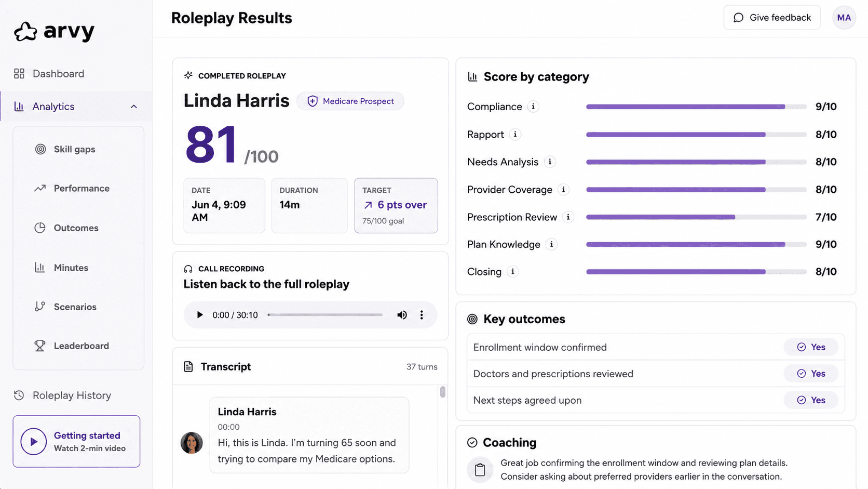Click the call recording headphones icon
Viewport: 868px width, 489px height.
(188, 269)
